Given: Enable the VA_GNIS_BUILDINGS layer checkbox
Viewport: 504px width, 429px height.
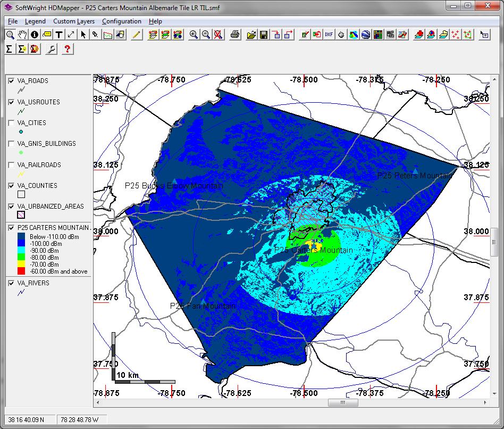Looking at the screenshot, I should (11, 144).
